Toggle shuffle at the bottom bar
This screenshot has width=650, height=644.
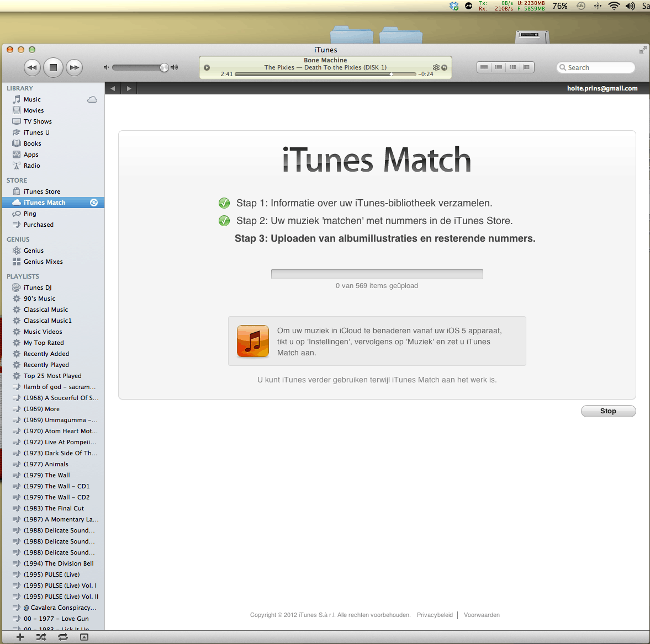(x=41, y=637)
